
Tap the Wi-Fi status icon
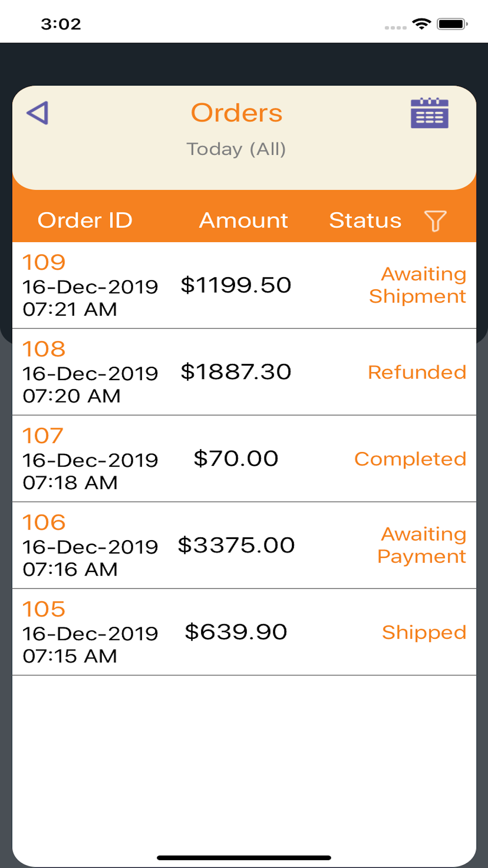[x=422, y=24]
